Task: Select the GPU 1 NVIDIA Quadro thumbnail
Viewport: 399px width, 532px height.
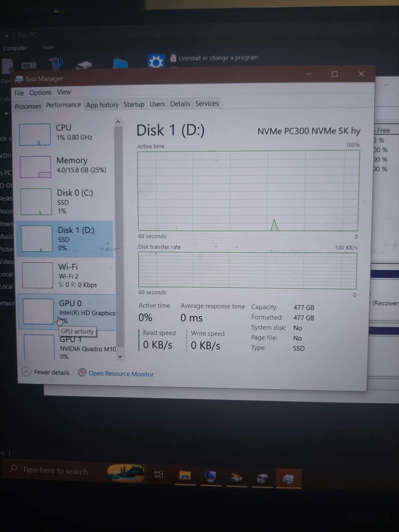Action: coord(39,347)
